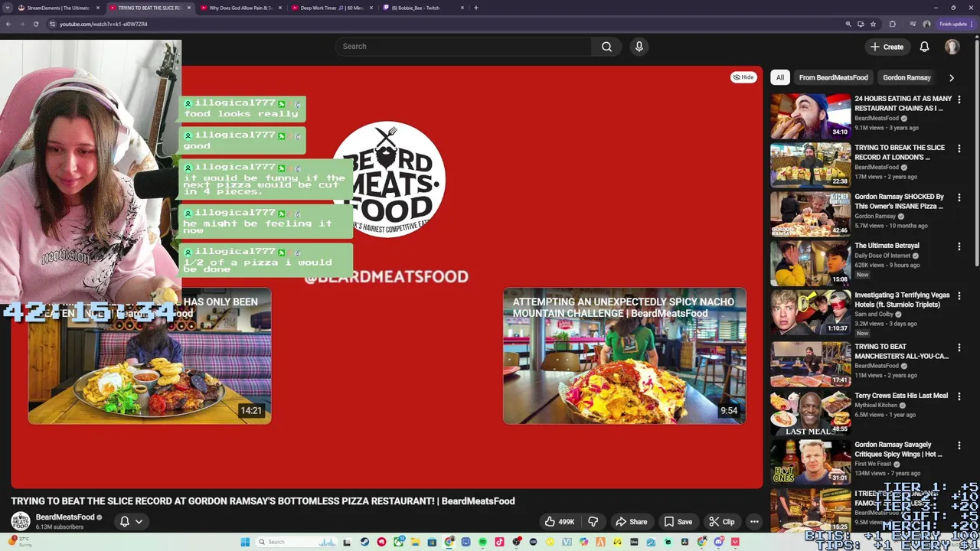
Task: Open a new browser tab
Action: 475,8
